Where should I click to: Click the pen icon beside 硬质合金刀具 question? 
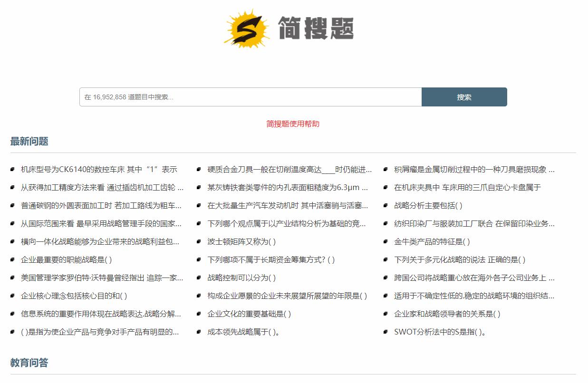click(x=199, y=169)
